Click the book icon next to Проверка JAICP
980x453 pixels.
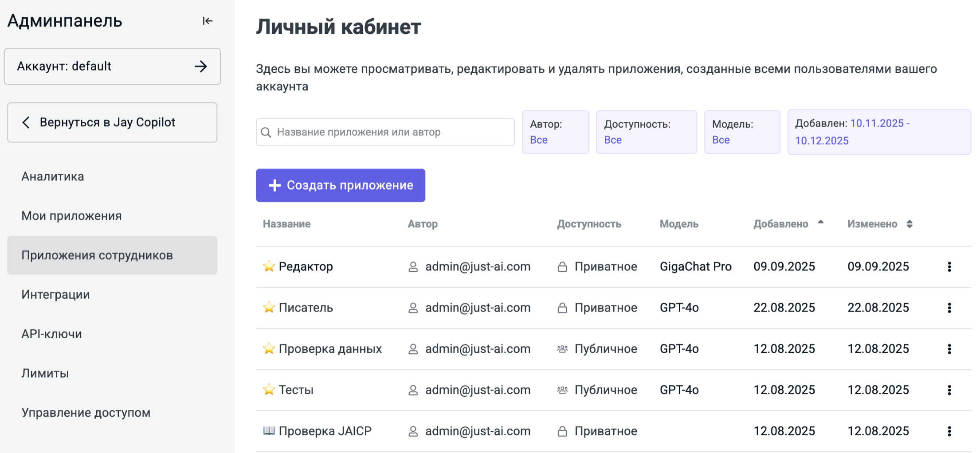click(269, 431)
